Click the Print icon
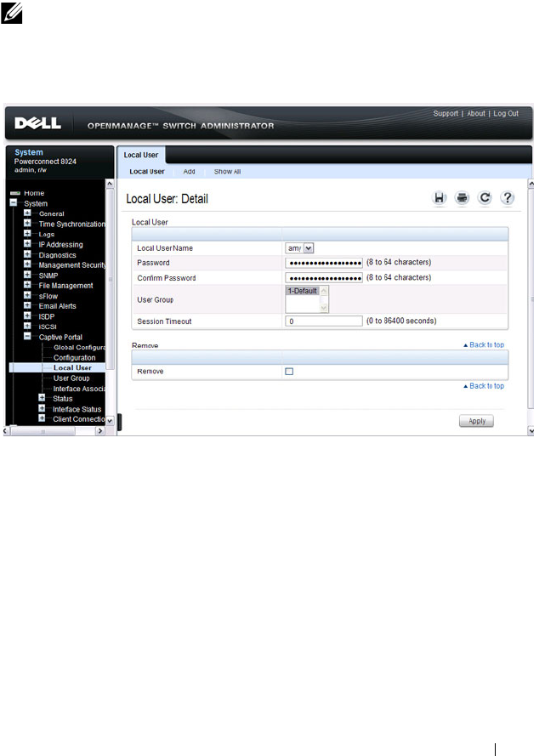 [x=463, y=198]
